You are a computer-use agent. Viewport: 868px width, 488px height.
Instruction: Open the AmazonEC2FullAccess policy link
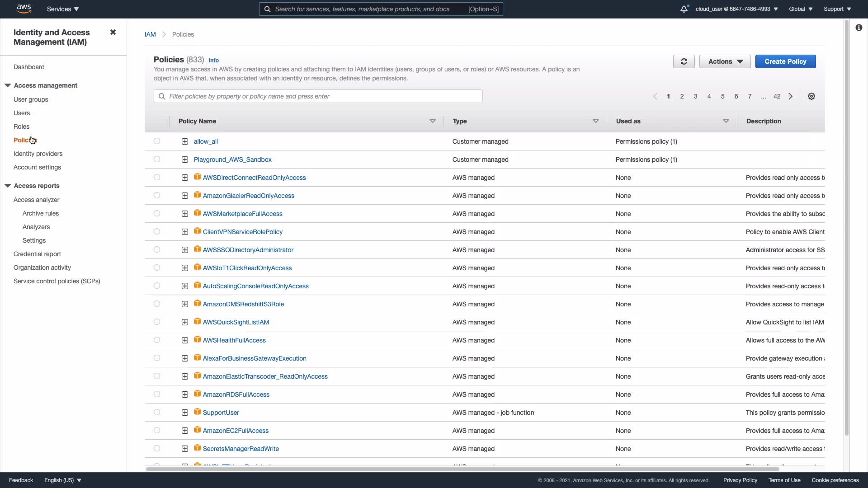[236, 431]
